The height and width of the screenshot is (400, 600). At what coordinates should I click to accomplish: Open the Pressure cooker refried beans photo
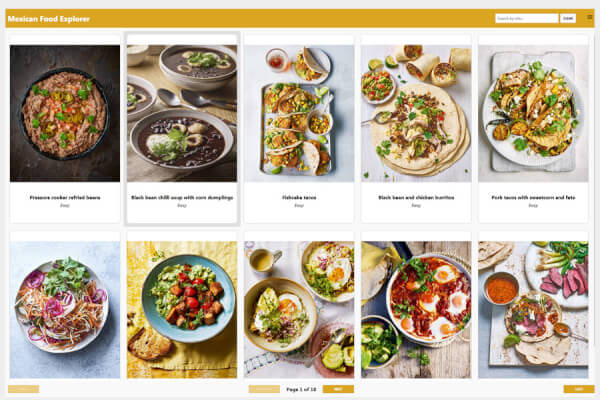tap(65, 113)
